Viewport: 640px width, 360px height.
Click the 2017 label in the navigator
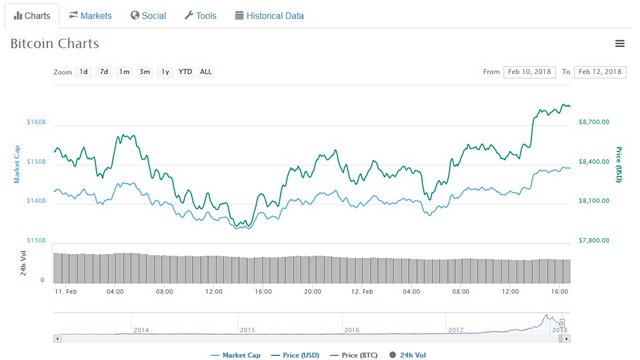click(456, 330)
